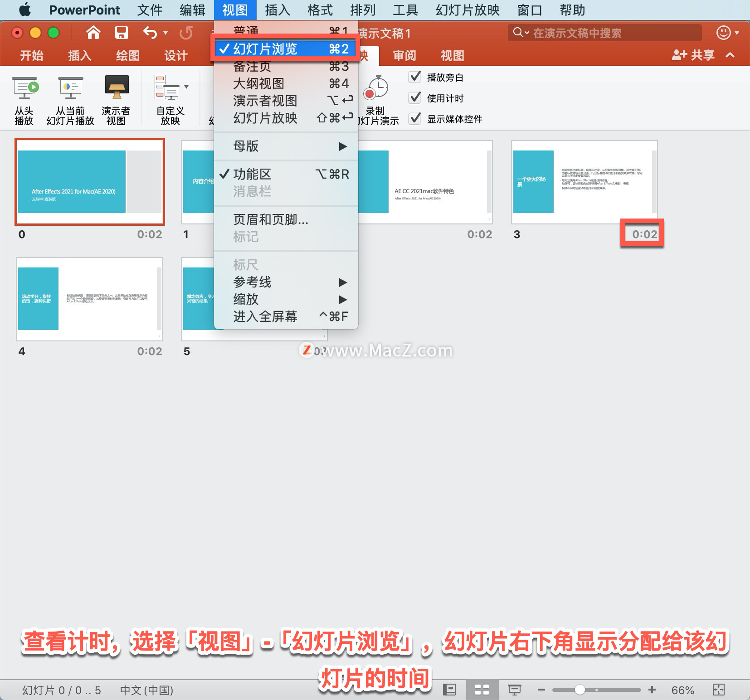Open 演示者视图 from the ribbon
The height and width of the screenshot is (700, 750).
(x=117, y=87)
